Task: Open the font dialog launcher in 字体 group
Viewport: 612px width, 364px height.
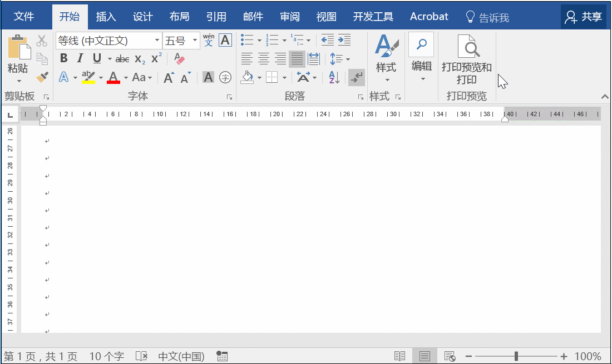Action: click(229, 97)
